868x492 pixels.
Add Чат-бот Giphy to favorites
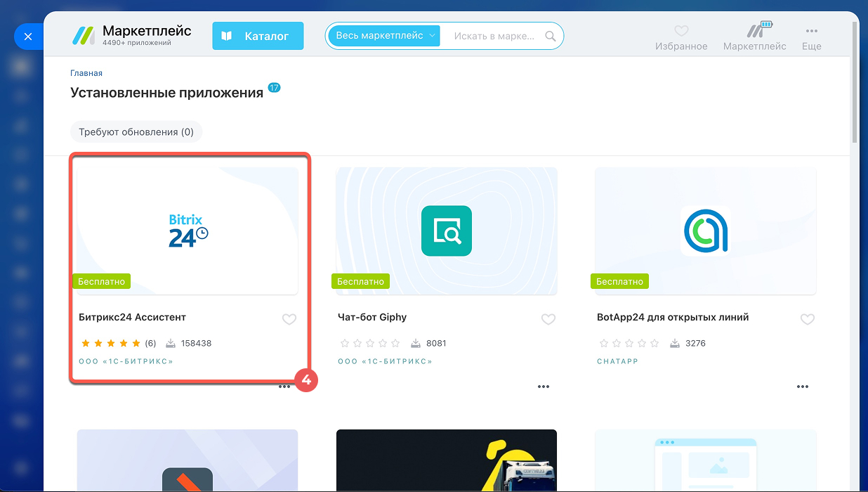tap(548, 319)
